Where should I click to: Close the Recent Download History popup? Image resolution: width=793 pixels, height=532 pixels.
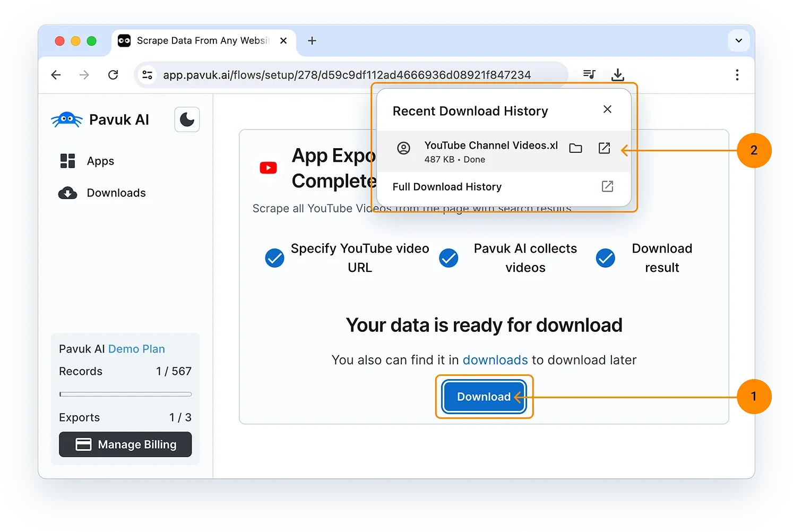pos(608,109)
